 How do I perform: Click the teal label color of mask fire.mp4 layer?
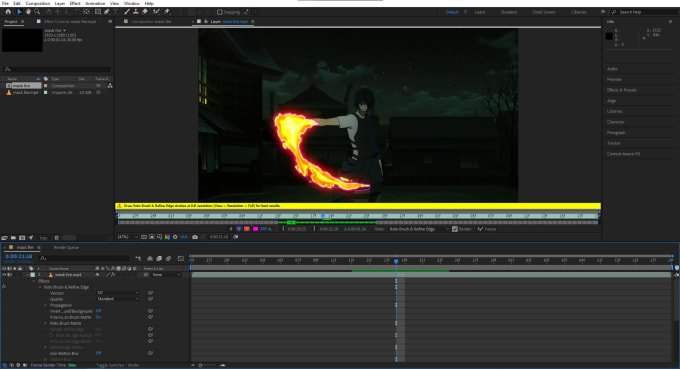(33, 274)
